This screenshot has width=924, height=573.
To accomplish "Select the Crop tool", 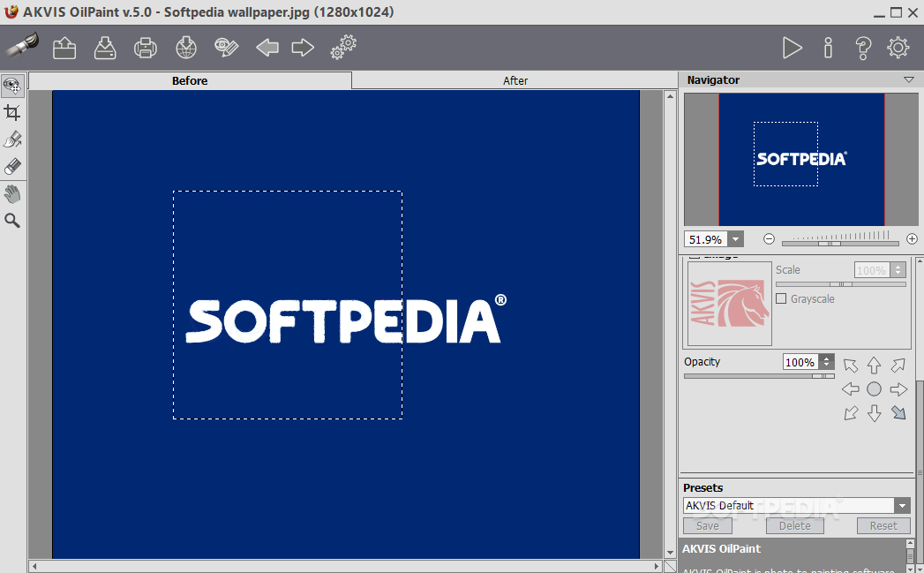I will (12, 112).
